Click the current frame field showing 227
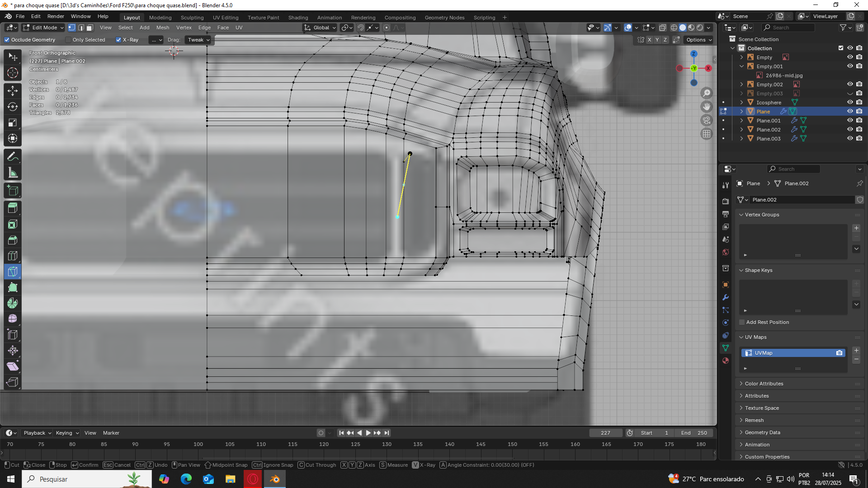 [605, 433]
